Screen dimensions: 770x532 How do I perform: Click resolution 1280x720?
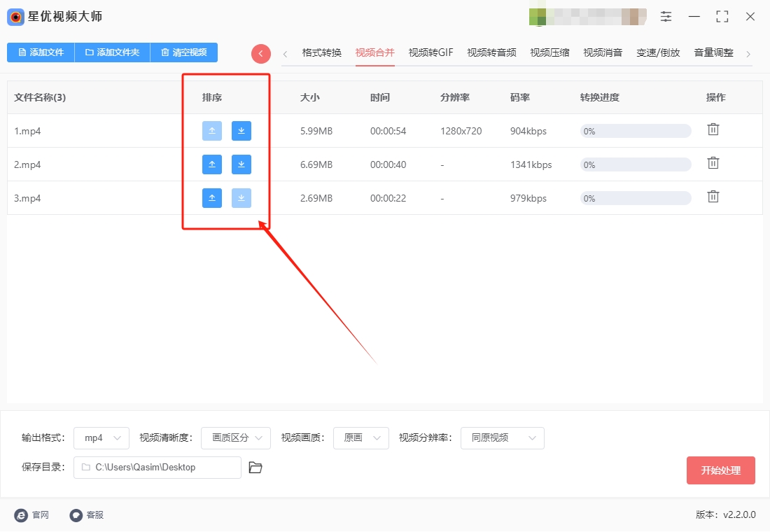point(461,131)
